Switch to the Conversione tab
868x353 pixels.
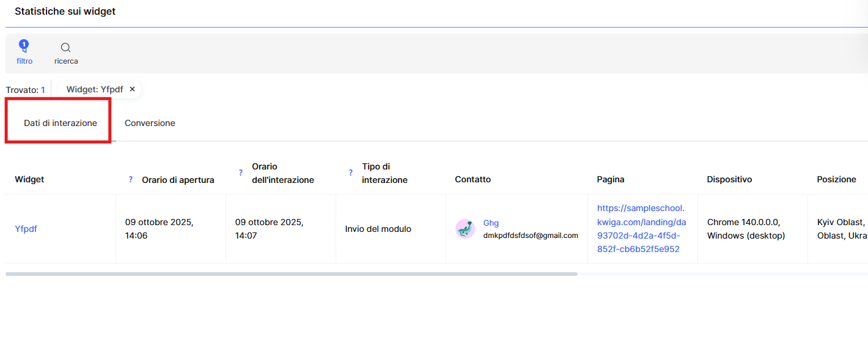pos(150,123)
